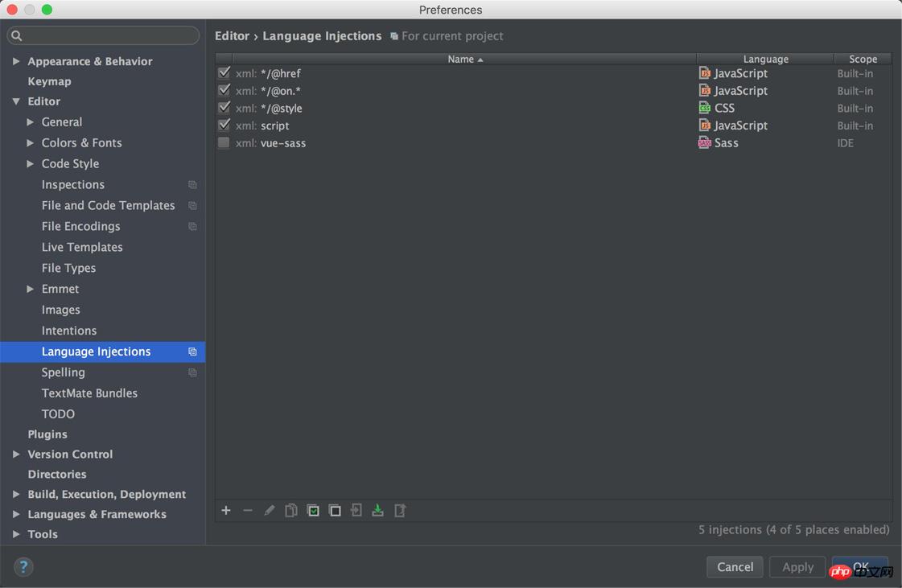Expand Appearance & Behavior section
Screen dimensions: 902x588
pyautogui.click(x=16, y=61)
